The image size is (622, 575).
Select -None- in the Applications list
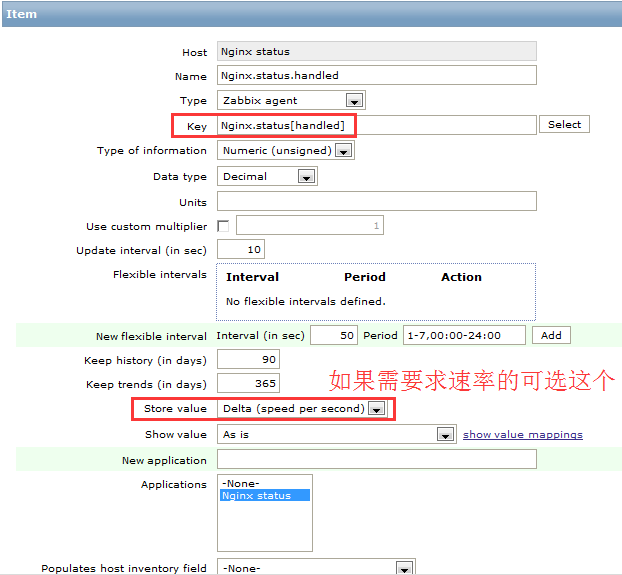click(265, 483)
